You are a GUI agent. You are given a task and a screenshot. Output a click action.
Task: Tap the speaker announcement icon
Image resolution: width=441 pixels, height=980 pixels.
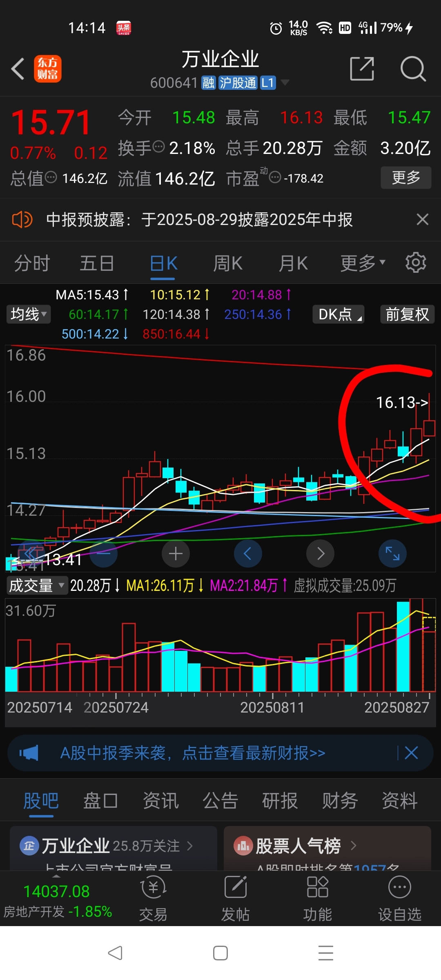(22, 220)
